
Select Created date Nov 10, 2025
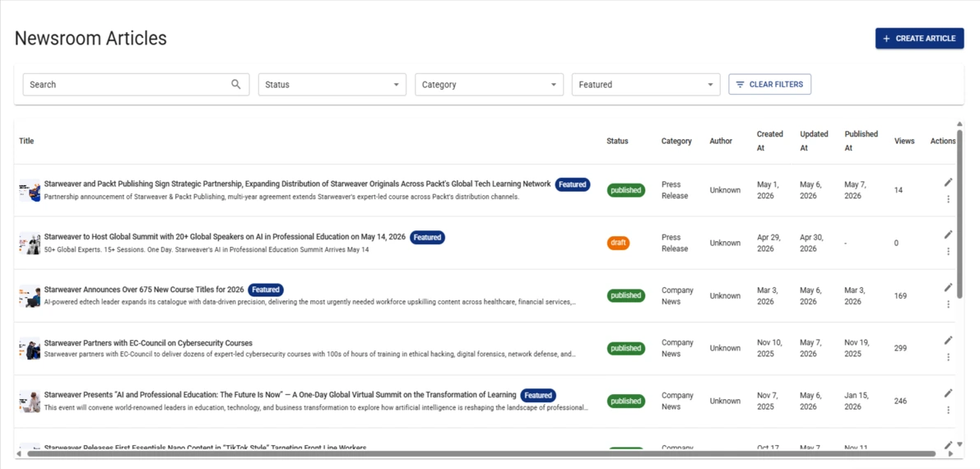pyautogui.click(x=769, y=348)
